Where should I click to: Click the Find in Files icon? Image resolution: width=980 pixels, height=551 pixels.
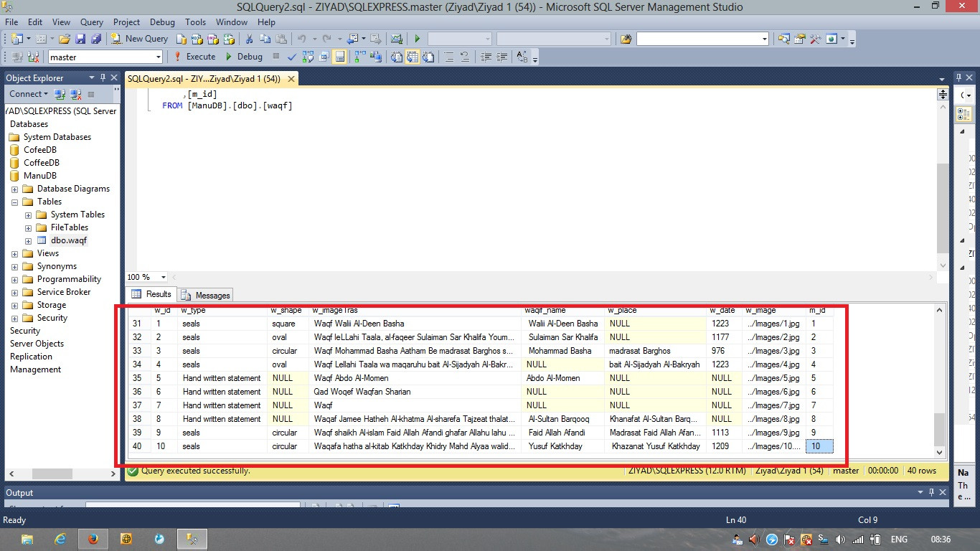pyautogui.click(x=626, y=39)
